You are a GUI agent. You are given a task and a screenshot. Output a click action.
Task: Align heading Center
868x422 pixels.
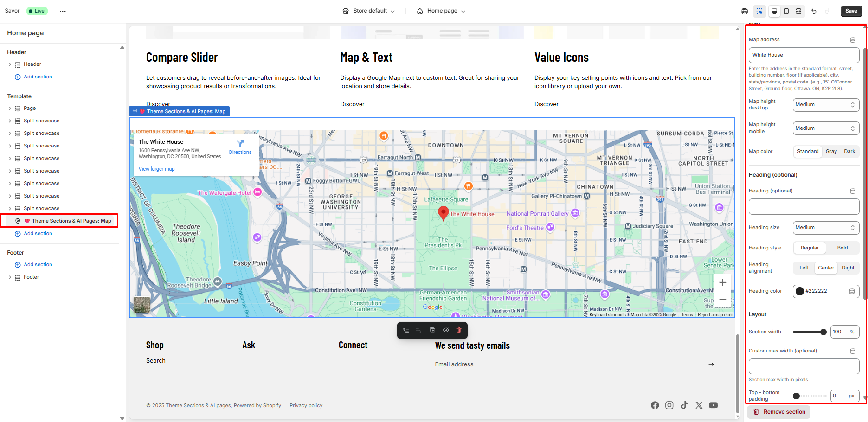point(826,268)
